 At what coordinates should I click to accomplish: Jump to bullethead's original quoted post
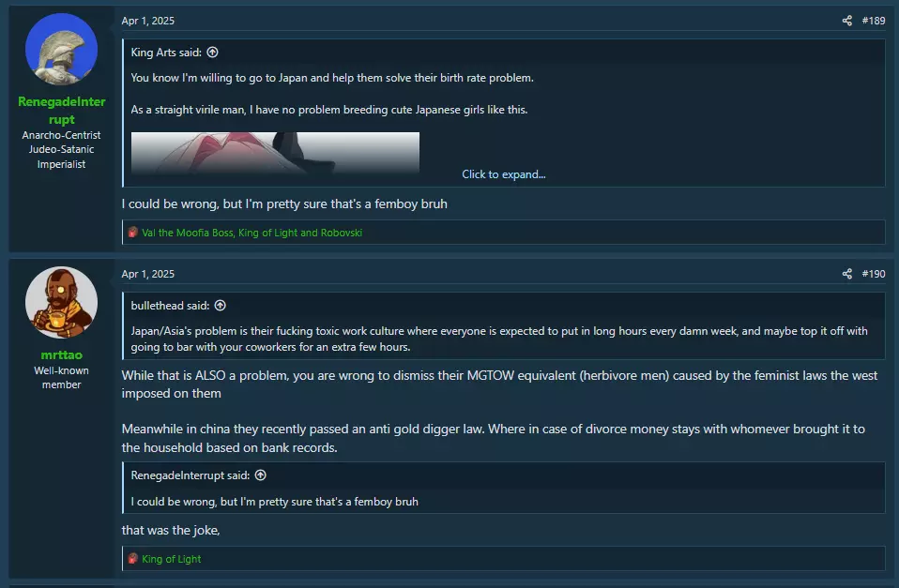221,306
